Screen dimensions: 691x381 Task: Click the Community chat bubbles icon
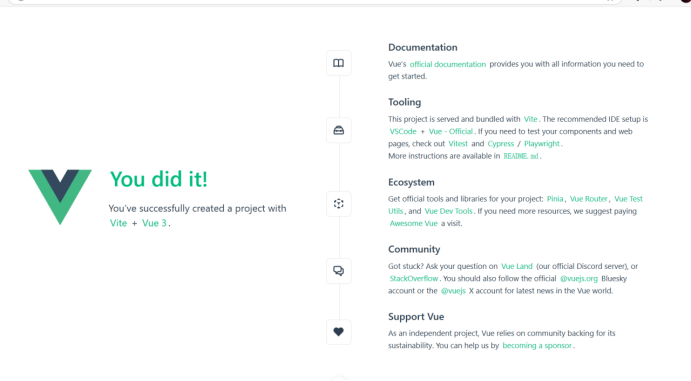(338, 271)
